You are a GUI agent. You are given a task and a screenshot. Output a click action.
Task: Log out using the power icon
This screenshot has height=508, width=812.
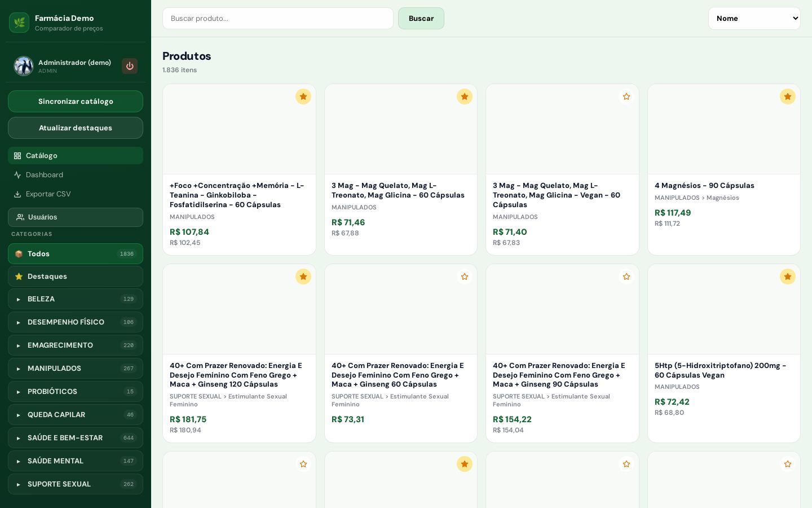click(x=130, y=66)
